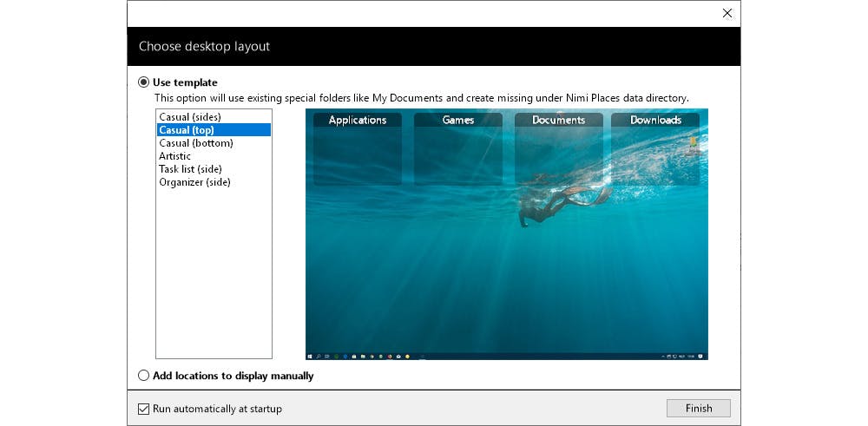
Task: Select Casual (top) template
Action: (214, 130)
